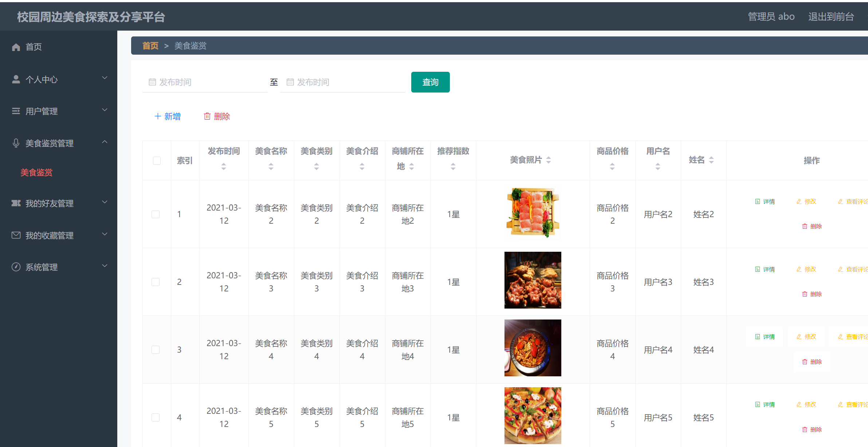
Task: Click the pizza photo thumbnail in row 4
Action: [x=532, y=415]
